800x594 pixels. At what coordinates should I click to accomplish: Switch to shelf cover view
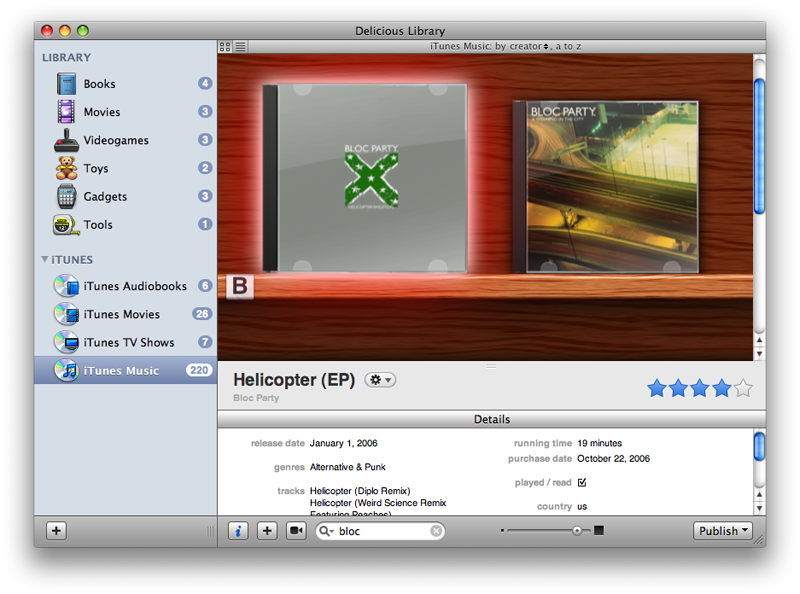(224, 47)
